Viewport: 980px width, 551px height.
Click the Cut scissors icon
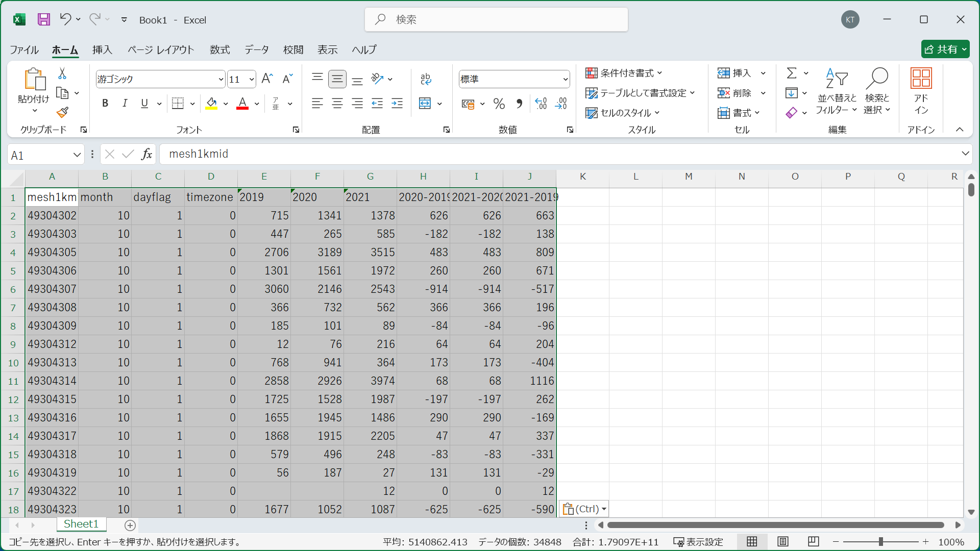pos(62,74)
